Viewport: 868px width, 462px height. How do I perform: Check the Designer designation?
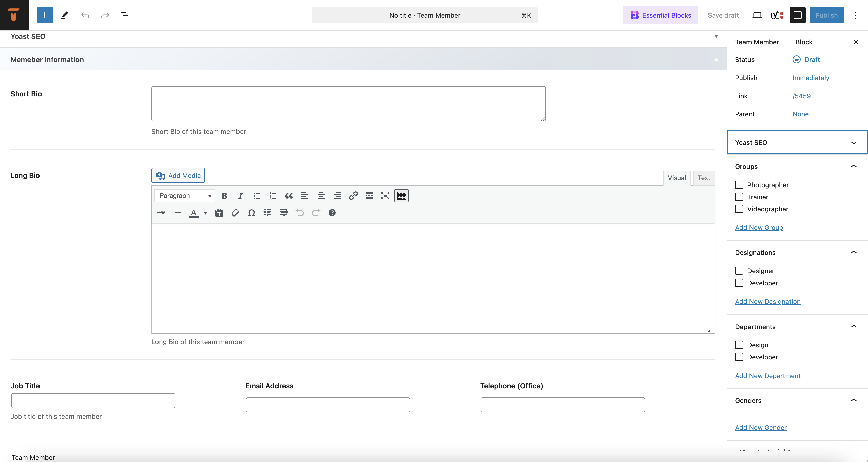739,271
